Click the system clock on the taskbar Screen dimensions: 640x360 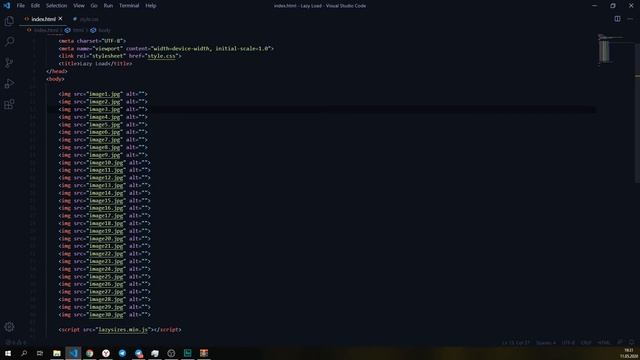(630, 353)
